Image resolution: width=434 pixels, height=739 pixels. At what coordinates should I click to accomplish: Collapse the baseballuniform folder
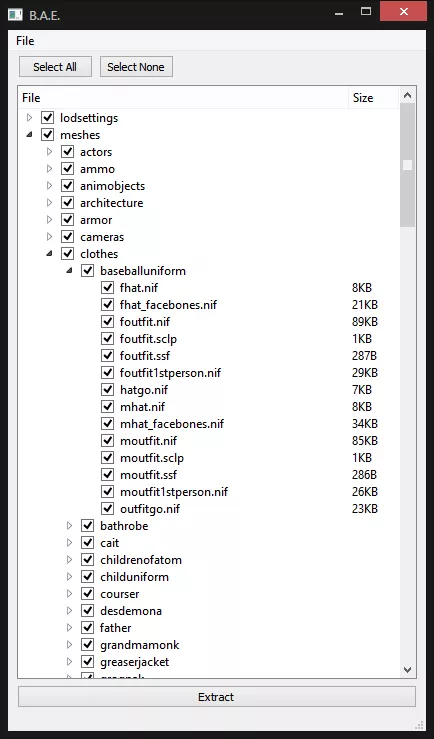pyautogui.click(x=69, y=271)
